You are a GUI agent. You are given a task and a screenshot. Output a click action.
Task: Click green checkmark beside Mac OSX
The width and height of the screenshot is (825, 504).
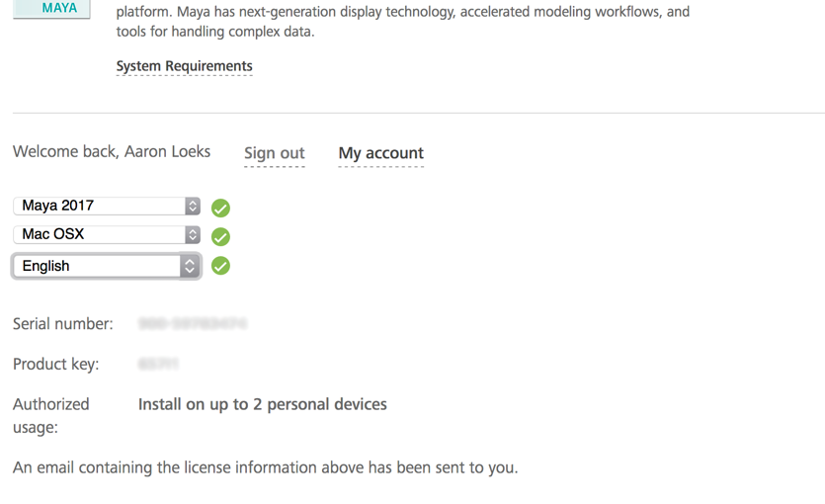(x=220, y=237)
